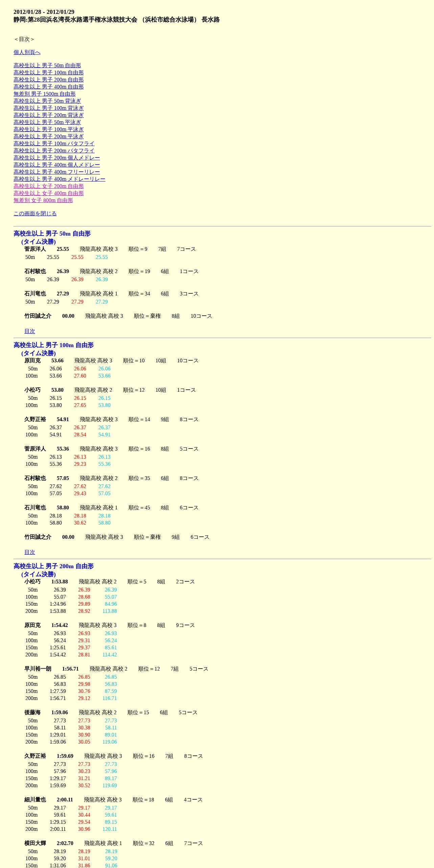Click red lap time 30.76 for 早川裕一朗

(x=84, y=691)
